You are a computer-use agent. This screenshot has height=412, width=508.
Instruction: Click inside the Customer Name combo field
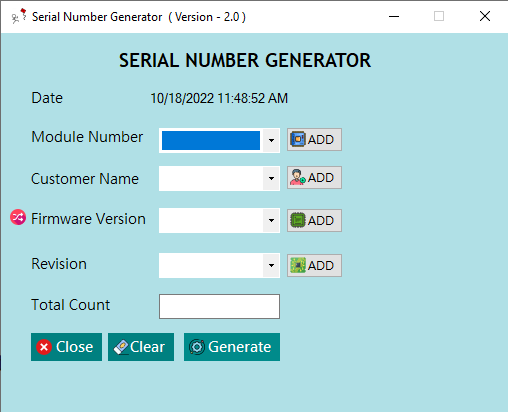[211, 178]
